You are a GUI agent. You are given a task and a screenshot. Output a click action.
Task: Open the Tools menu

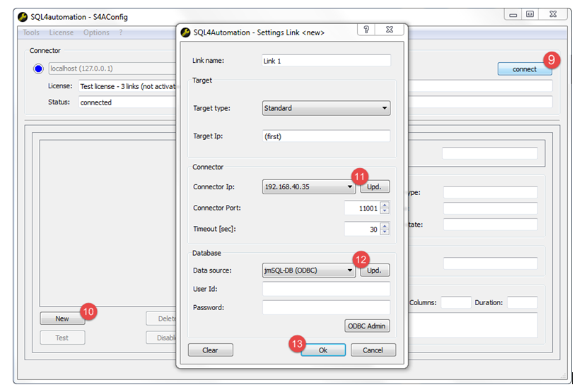coord(31,32)
